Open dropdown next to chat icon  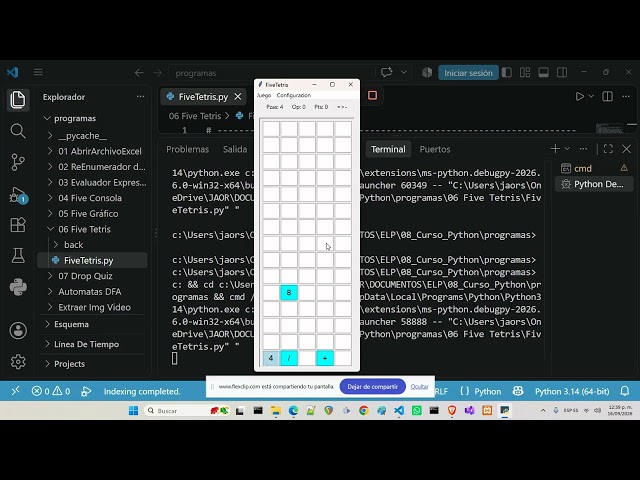[404, 73]
